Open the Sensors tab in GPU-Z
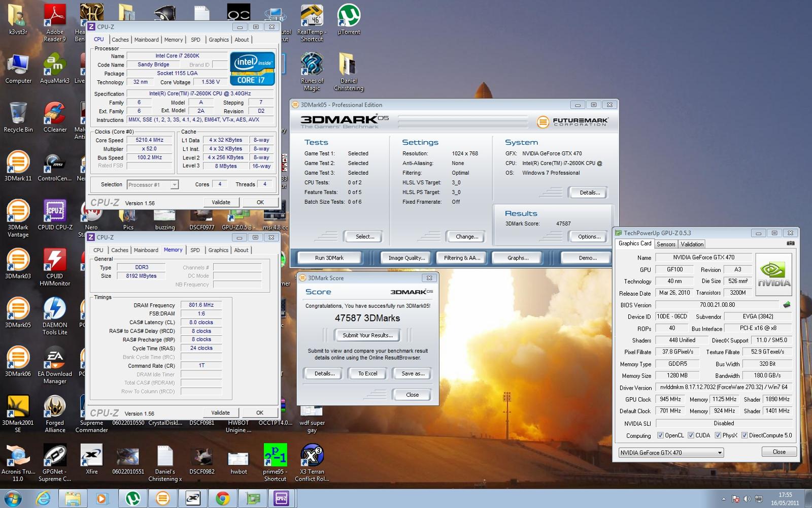The image size is (812, 508). click(666, 244)
